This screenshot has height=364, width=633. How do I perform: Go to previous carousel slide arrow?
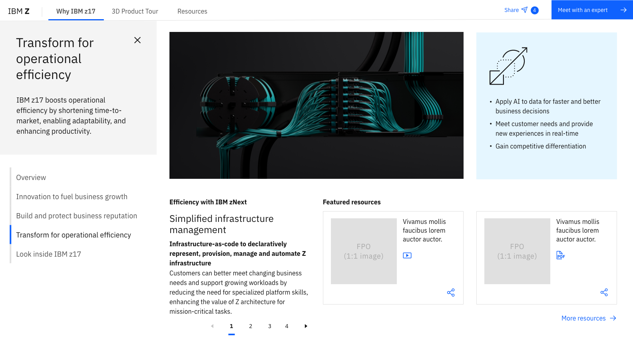pyautogui.click(x=212, y=326)
